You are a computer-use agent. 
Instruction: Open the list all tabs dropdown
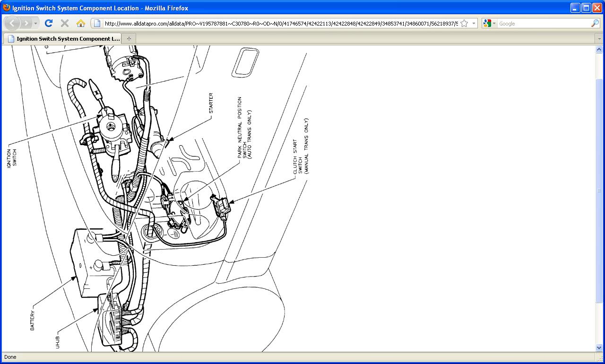(x=598, y=38)
